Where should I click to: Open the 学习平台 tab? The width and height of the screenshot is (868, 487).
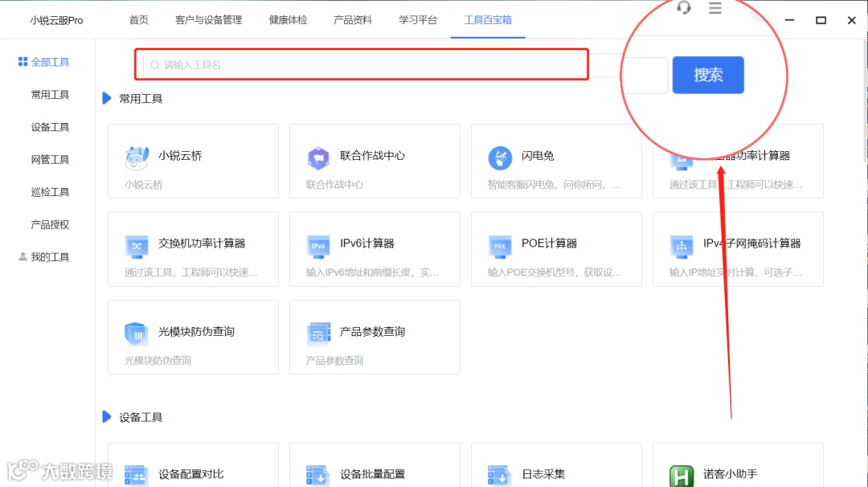coord(418,20)
